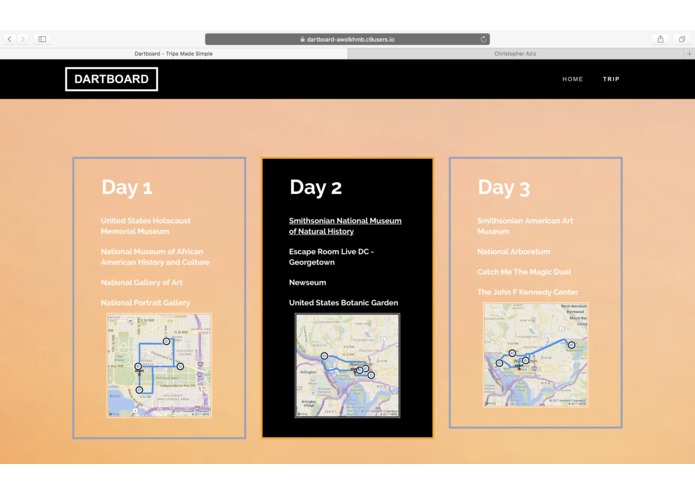The image size is (695, 494).
Task: Open Escape Room Live DC - Georgetown link
Action: point(331,257)
